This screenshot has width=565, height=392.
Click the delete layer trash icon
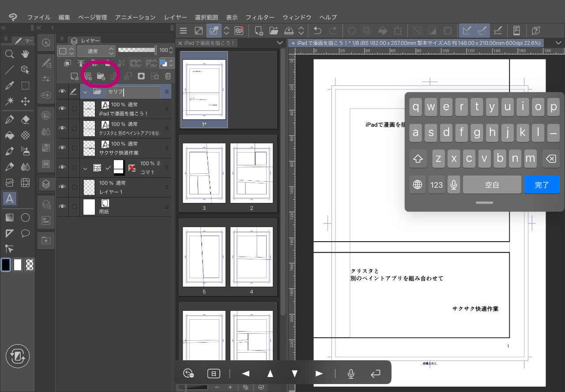click(168, 76)
